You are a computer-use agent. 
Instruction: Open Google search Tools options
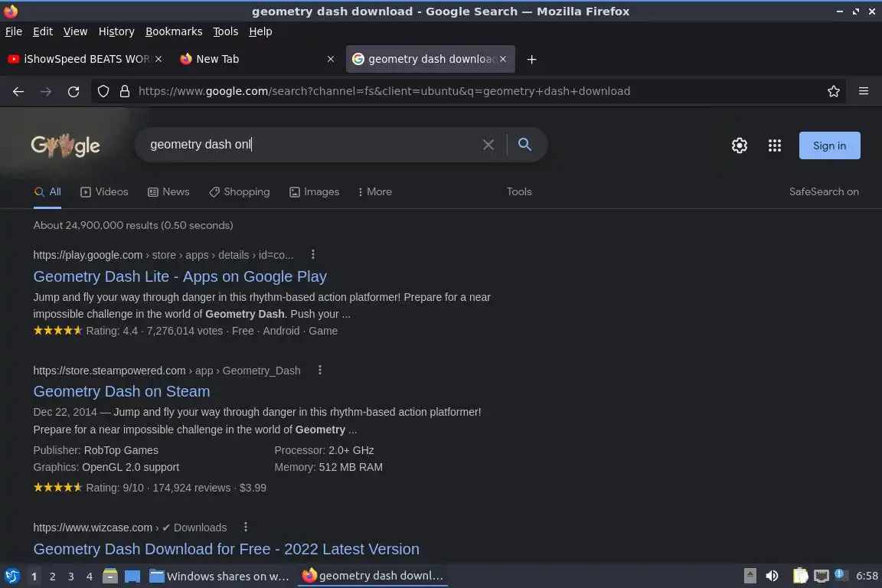pyautogui.click(x=519, y=192)
